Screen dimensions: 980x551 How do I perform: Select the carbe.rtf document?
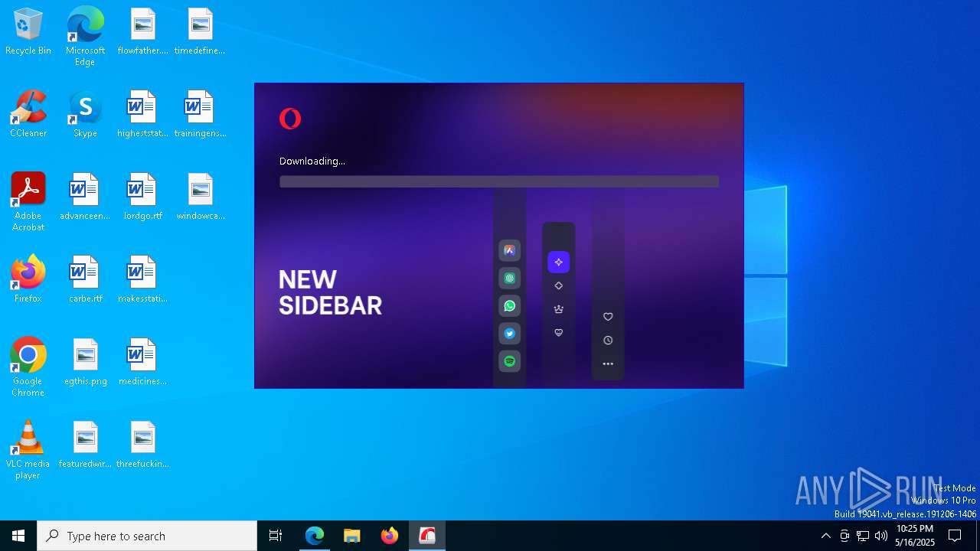coord(85,280)
